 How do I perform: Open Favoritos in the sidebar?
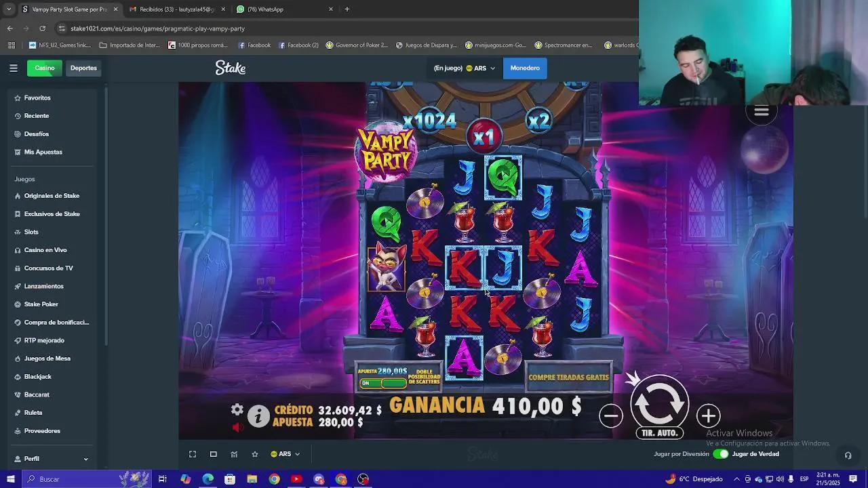(x=37, y=98)
